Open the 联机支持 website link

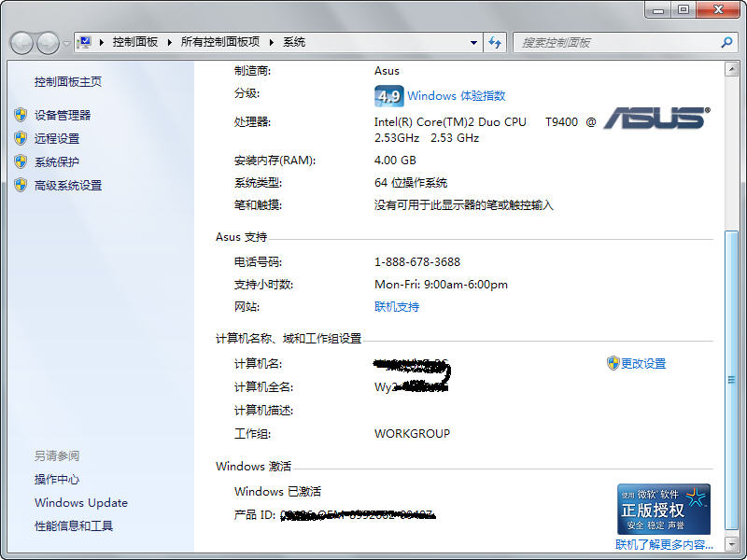tap(397, 307)
